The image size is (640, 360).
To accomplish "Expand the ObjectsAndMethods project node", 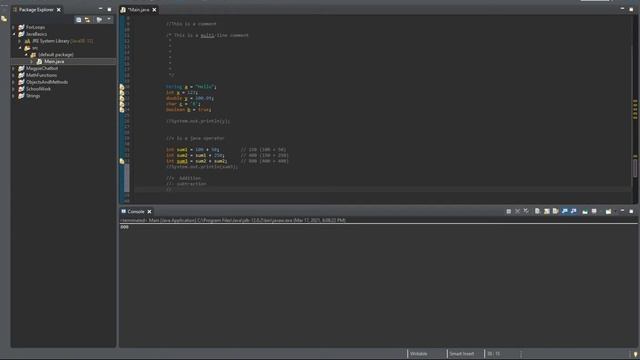I will 13,82.
